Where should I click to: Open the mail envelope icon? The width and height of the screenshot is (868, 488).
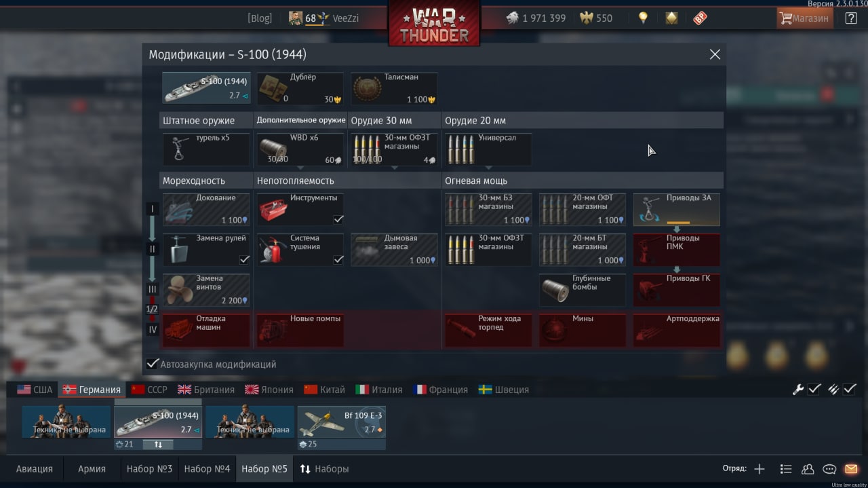click(x=851, y=469)
